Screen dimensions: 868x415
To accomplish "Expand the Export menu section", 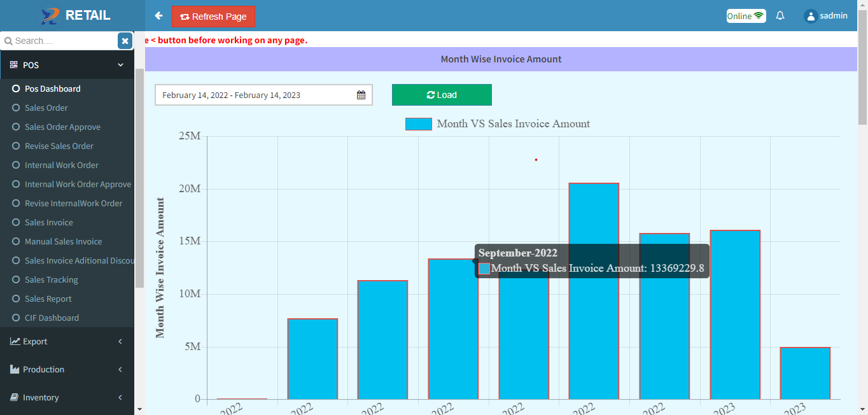I will [x=67, y=342].
